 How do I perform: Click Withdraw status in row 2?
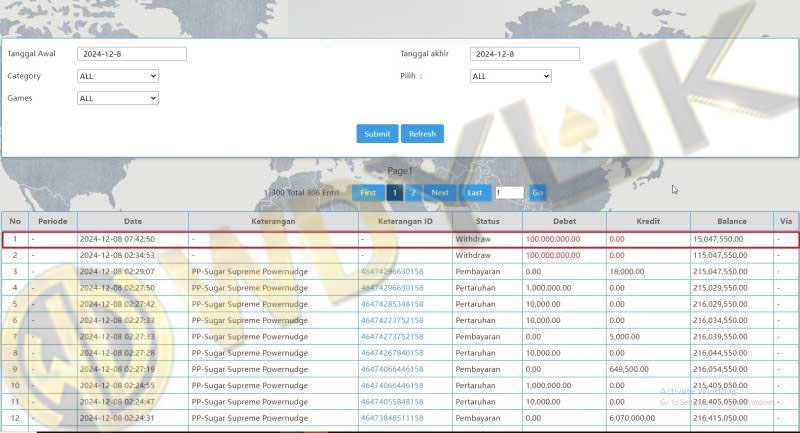coord(473,256)
